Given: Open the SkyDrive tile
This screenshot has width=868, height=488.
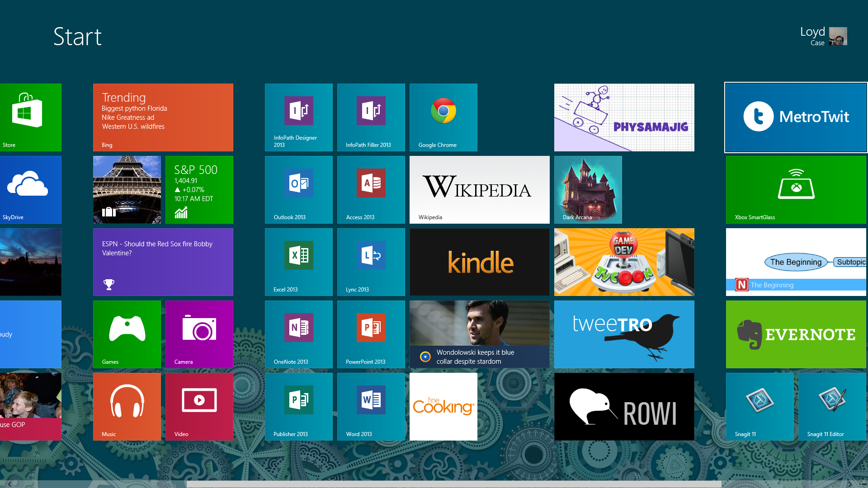Looking at the screenshot, I should click(x=30, y=189).
